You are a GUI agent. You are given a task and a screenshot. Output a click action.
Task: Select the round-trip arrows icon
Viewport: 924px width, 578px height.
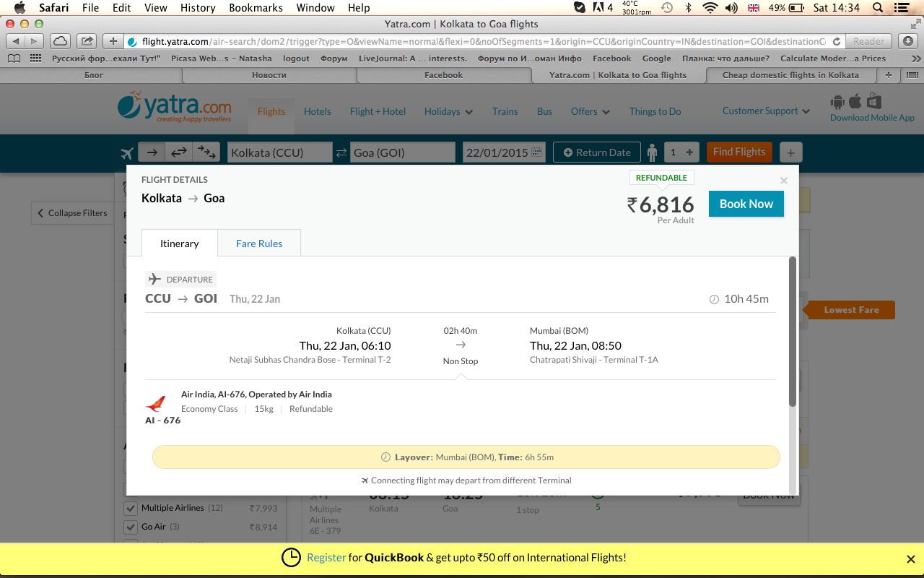[x=179, y=152]
